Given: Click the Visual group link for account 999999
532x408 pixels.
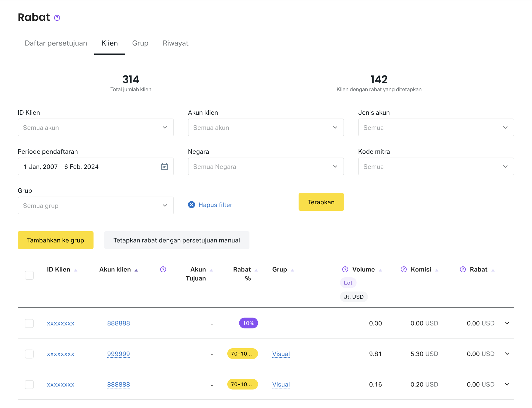Looking at the screenshot, I should tap(281, 354).
